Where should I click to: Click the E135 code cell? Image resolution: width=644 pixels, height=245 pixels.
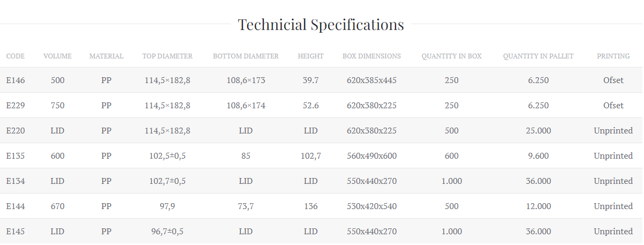[x=16, y=156]
